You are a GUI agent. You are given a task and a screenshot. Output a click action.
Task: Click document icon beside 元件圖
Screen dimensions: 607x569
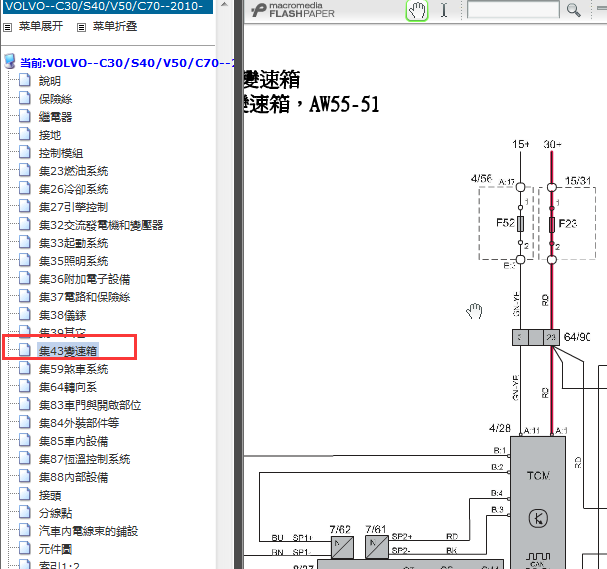(25, 548)
